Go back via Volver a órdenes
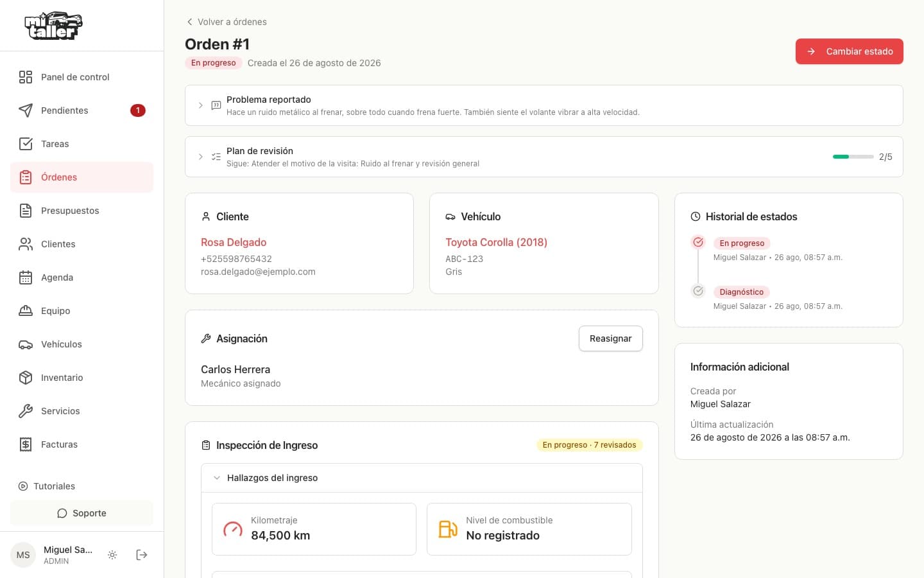 coord(227,22)
